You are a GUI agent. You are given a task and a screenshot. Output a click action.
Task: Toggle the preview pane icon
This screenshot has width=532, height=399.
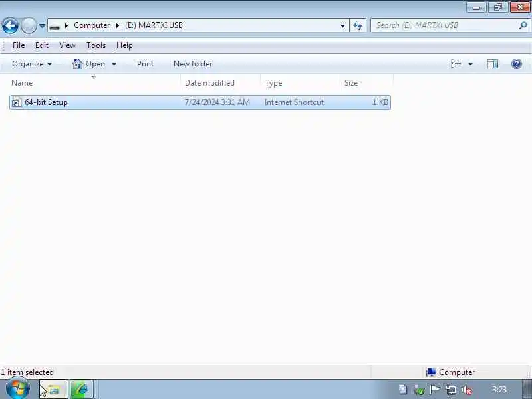pyautogui.click(x=493, y=64)
